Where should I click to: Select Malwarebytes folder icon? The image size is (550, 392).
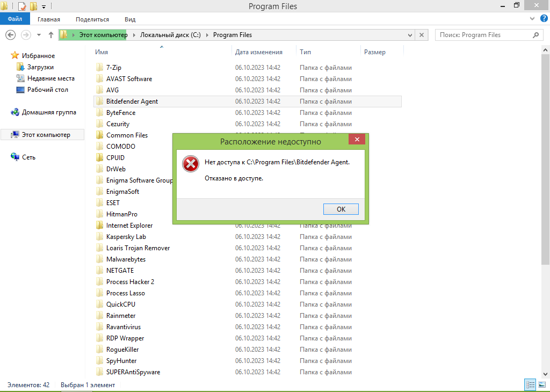tap(99, 259)
